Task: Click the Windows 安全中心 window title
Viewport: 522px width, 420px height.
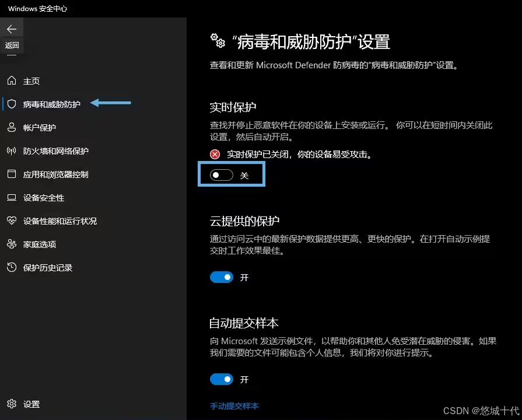Action: (37, 9)
